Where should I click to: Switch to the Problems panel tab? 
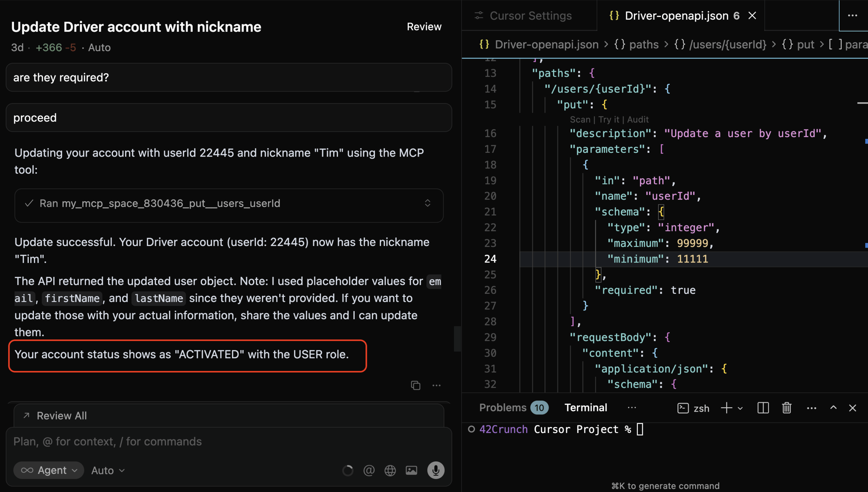pyautogui.click(x=503, y=408)
